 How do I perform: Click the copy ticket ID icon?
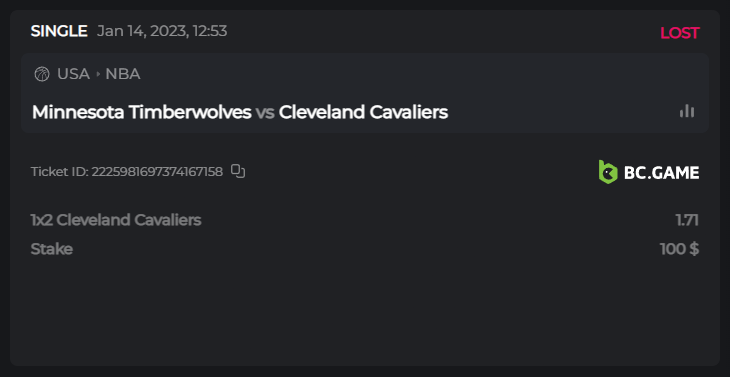(238, 171)
